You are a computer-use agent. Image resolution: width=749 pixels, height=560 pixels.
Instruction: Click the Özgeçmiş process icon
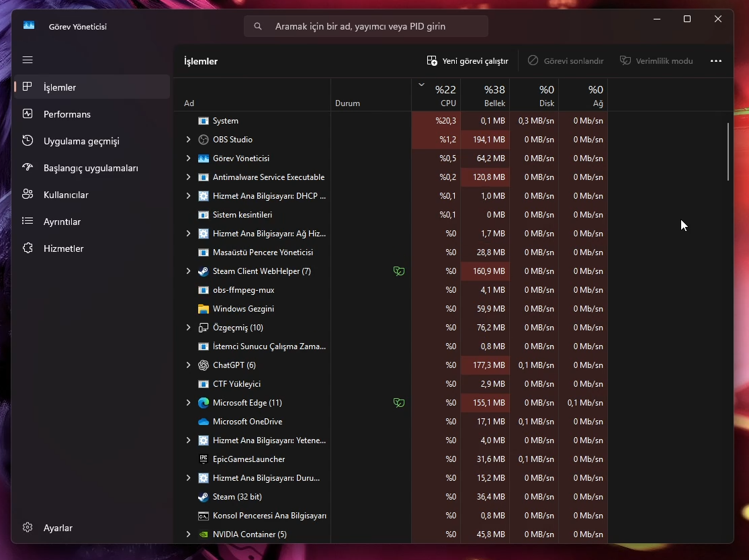click(204, 328)
